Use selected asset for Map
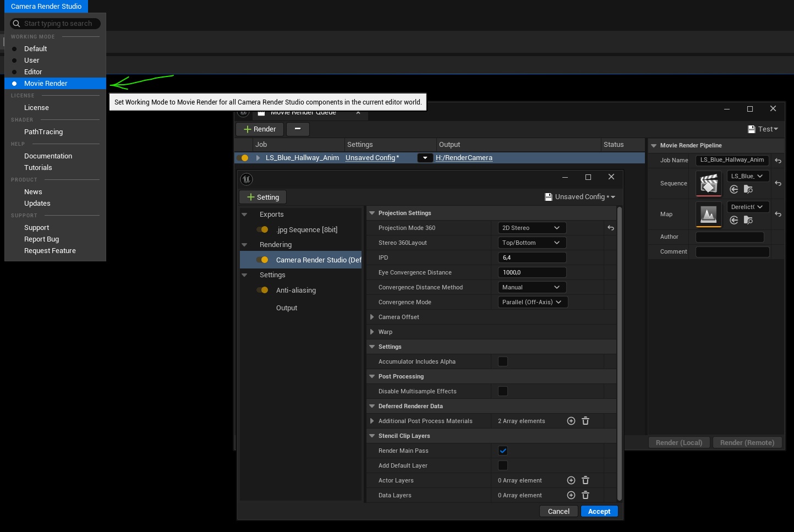This screenshot has height=532, width=794. pyautogui.click(x=734, y=220)
